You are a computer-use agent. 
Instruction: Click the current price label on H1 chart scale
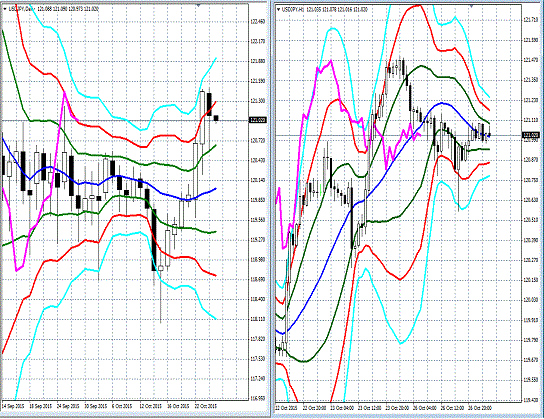point(531,135)
